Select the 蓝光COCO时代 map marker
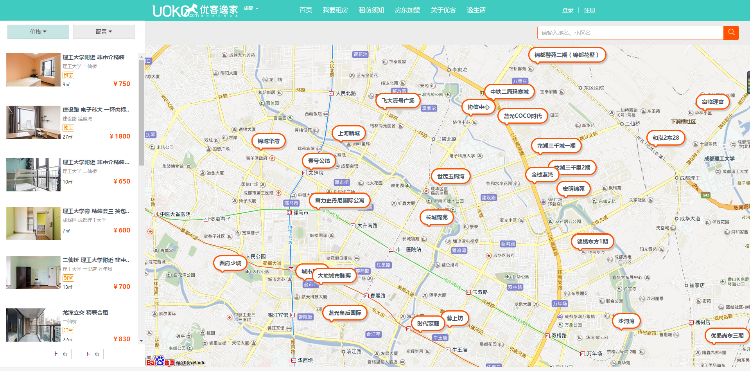The height and width of the screenshot is (371, 750). (522, 116)
